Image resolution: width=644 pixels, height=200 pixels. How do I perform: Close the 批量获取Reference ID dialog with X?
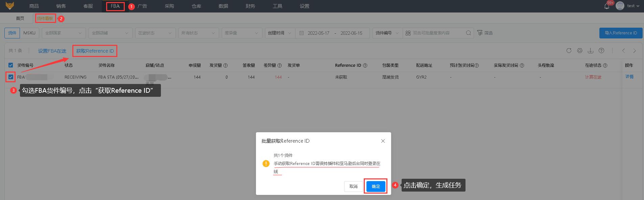click(x=383, y=141)
